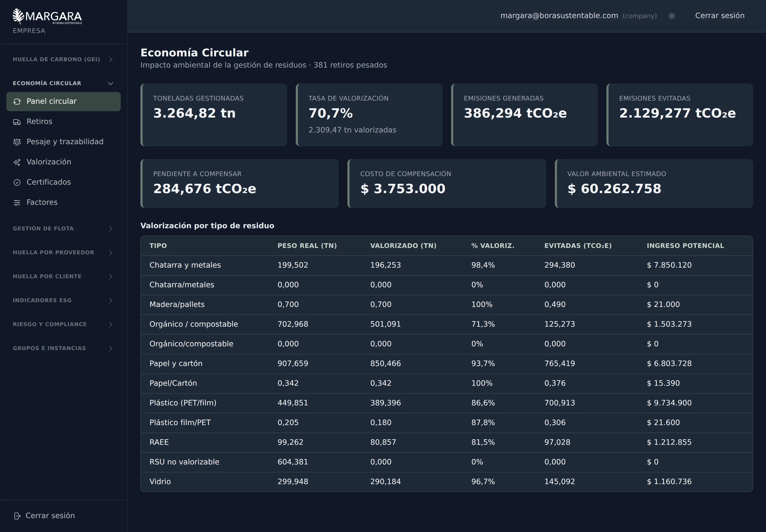Select the Pendiente a Compensar card

[x=240, y=184]
